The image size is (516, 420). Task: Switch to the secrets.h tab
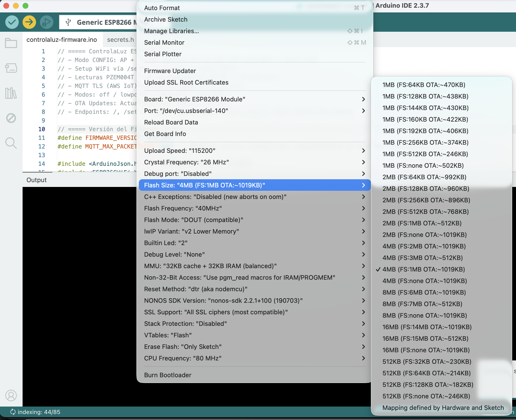coord(120,40)
